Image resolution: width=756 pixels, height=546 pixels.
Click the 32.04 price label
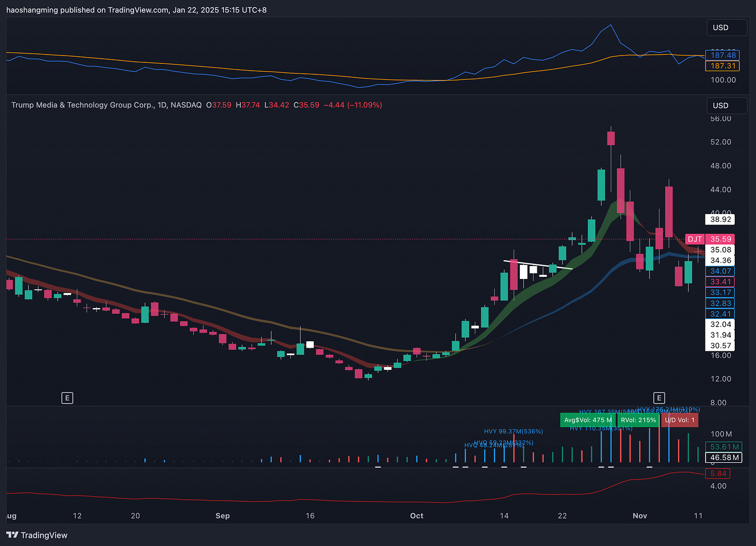coord(721,324)
